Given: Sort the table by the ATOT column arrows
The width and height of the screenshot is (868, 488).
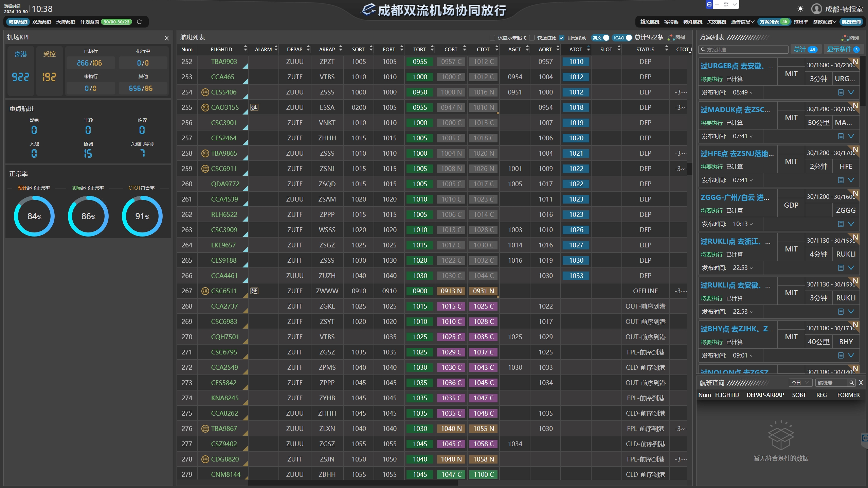Looking at the screenshot, I should click(x=588, y=49).
